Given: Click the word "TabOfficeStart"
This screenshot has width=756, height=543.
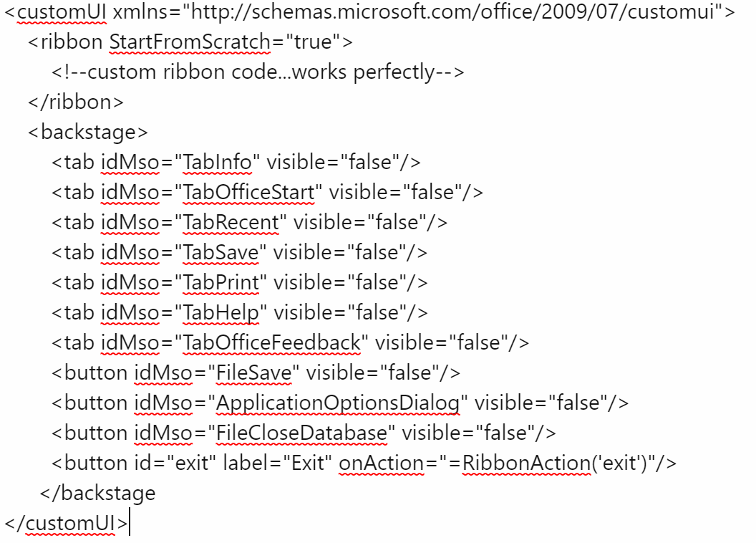Looking at the screenshot, I should coord(248,193).
